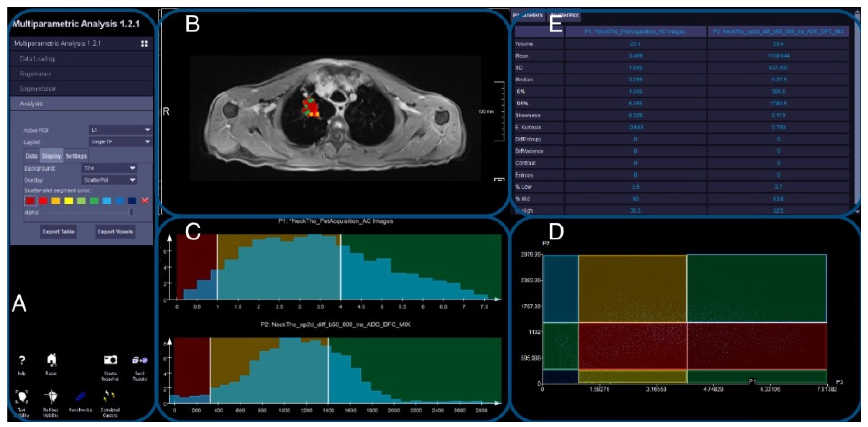Toggle the Refline Visibility icon

[x=51, y=397]
